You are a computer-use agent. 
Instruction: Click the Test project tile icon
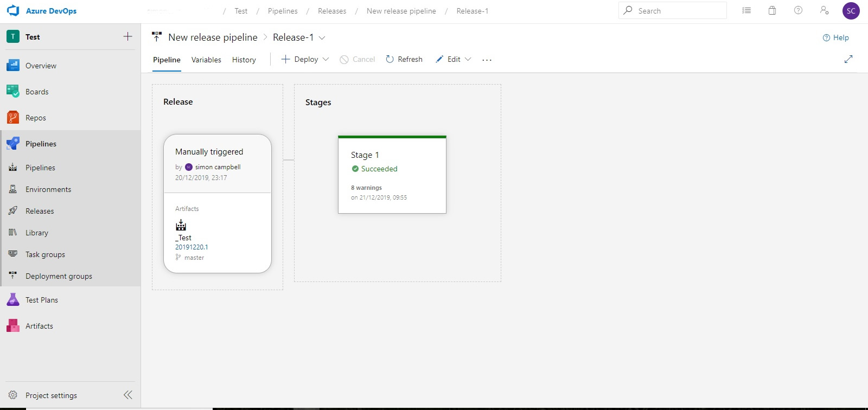click(x=13, y=36)
